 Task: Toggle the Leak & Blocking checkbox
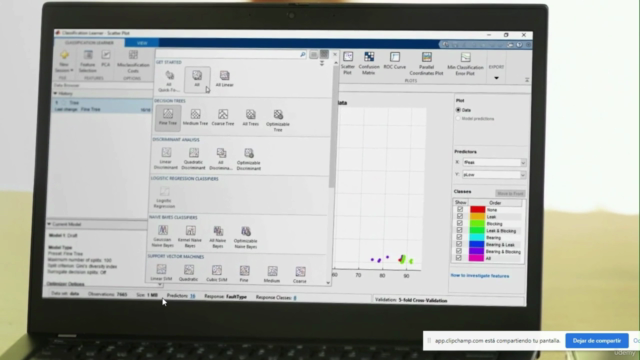click(x=460, y=230)
